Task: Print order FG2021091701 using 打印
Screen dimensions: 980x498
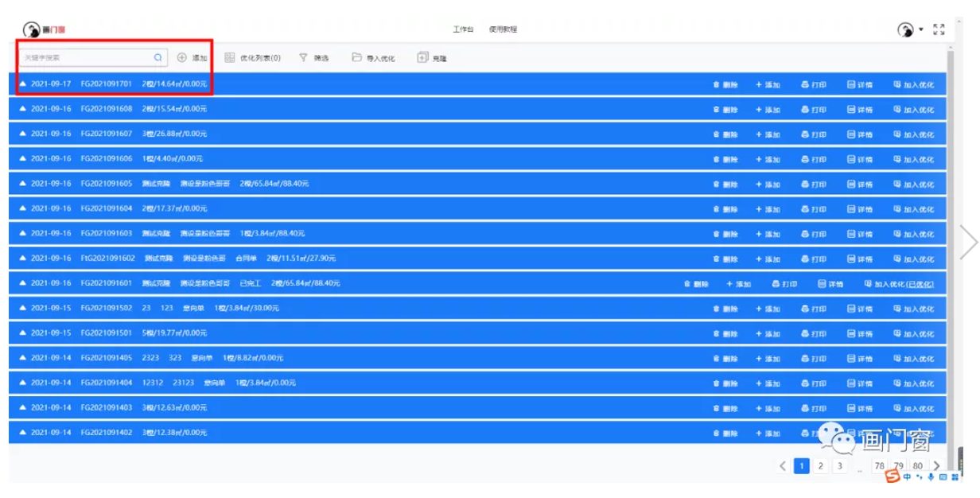Action: (x=814, y=85)
